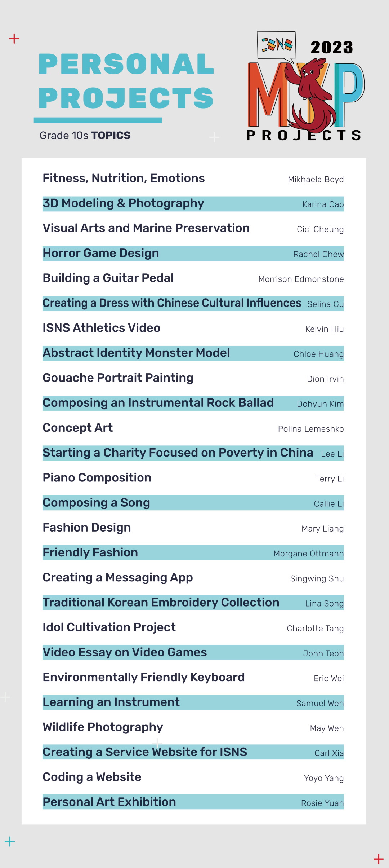Click the Grade 10s TOPICS subtitle
The width and height of the screenshot is (389, 868).
click(85, 136)
